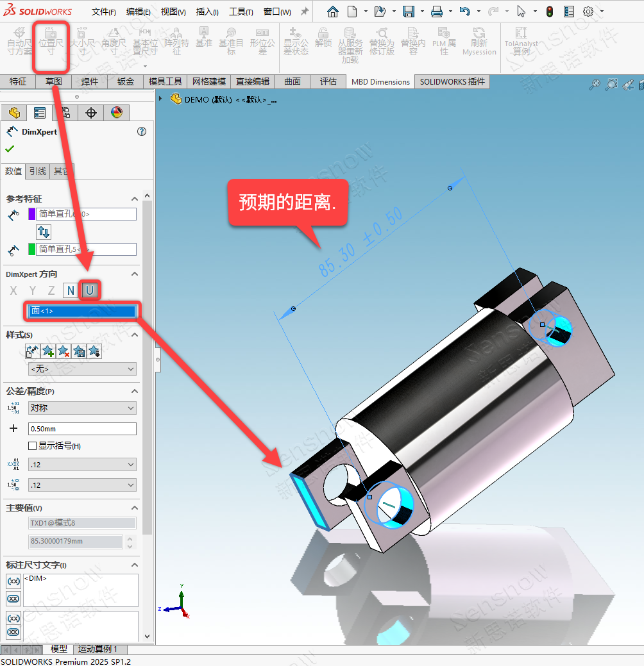Collapse the 参考特征 section
The image size is (644, 666).
(x=135, y=199)
